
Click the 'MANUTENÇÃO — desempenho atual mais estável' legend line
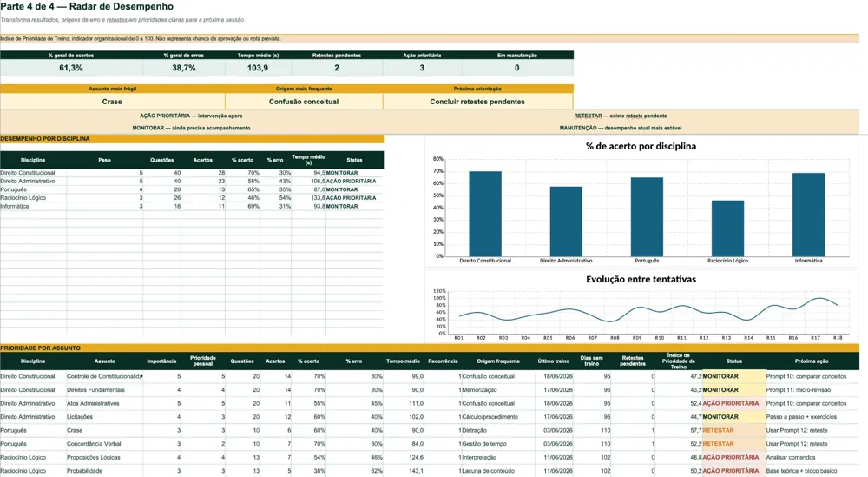[x=620, y=128]
